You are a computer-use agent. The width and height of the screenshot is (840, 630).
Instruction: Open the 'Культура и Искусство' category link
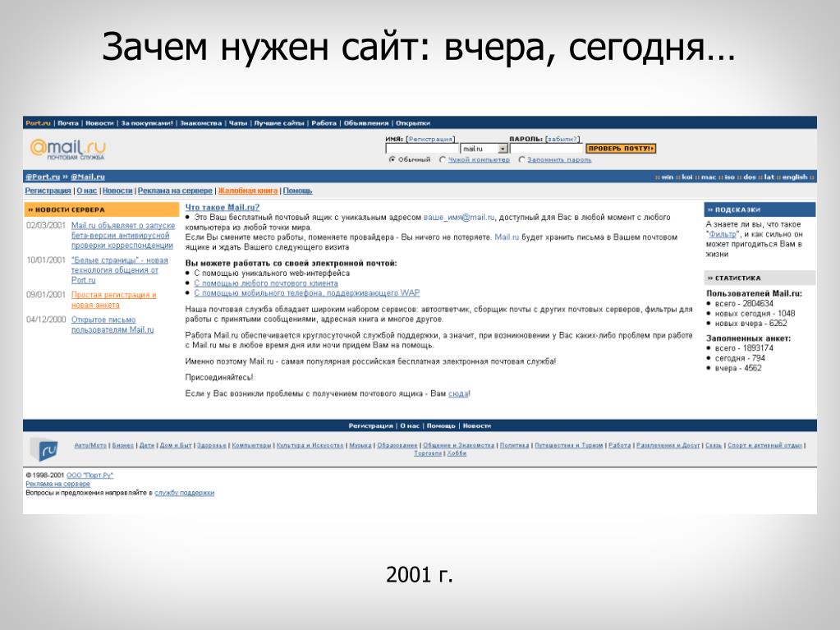[310, 445]
